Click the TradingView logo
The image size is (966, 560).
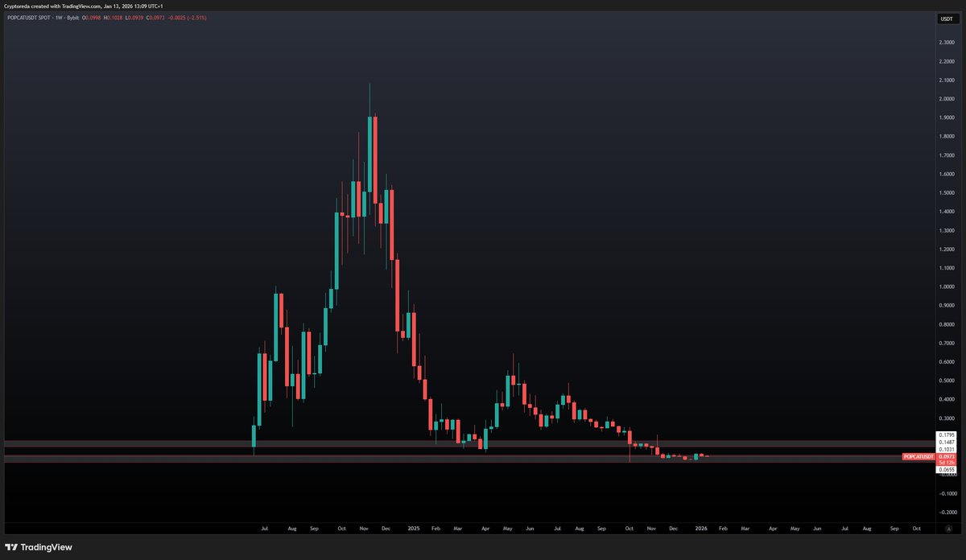(x=39, y=547)
